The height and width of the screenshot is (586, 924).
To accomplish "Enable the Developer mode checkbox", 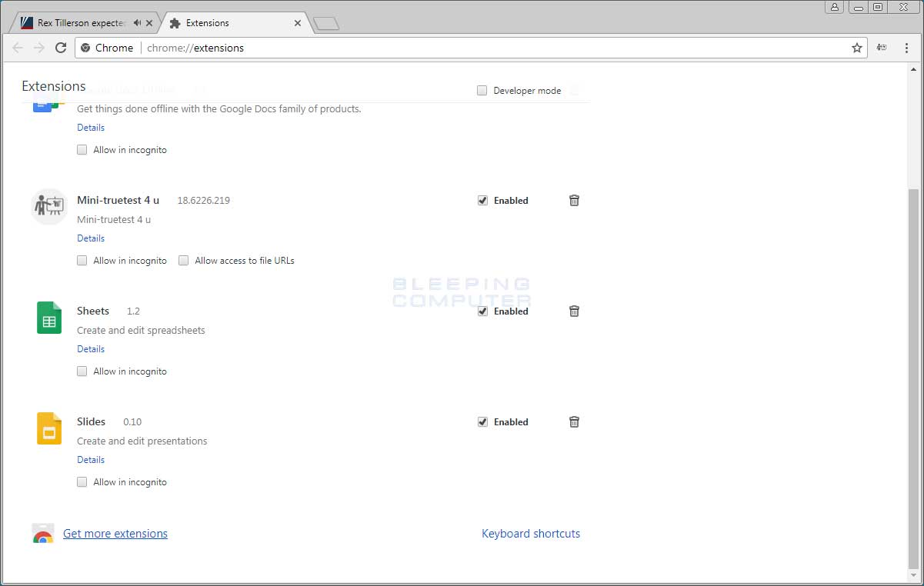I will coord(482,90).
